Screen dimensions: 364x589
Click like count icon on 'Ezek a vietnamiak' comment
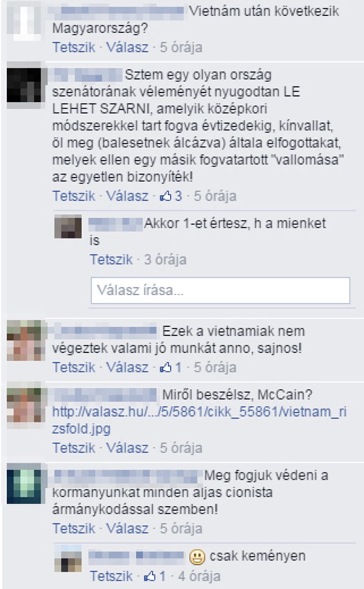pyautogui.click(x=165, y=367)
